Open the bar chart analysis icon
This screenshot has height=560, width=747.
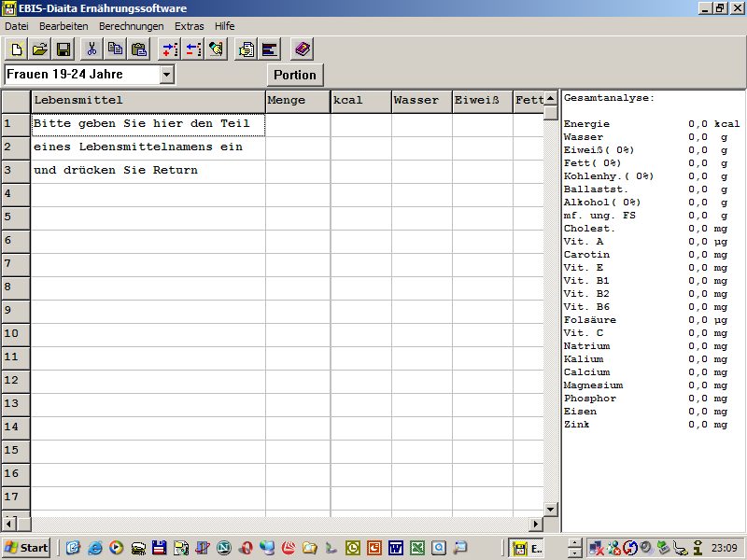(x=270, y=49)
